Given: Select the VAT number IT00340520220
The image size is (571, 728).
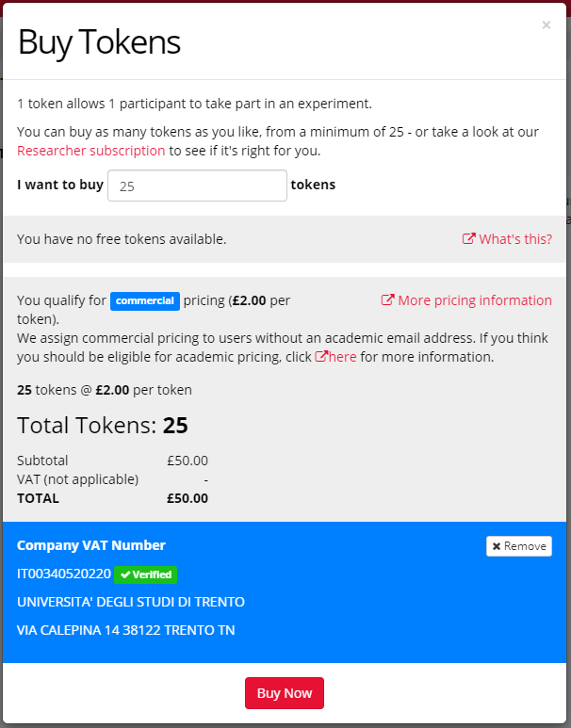Looking at the screenshot, I should pyautogui.click(x=64, y=574).
